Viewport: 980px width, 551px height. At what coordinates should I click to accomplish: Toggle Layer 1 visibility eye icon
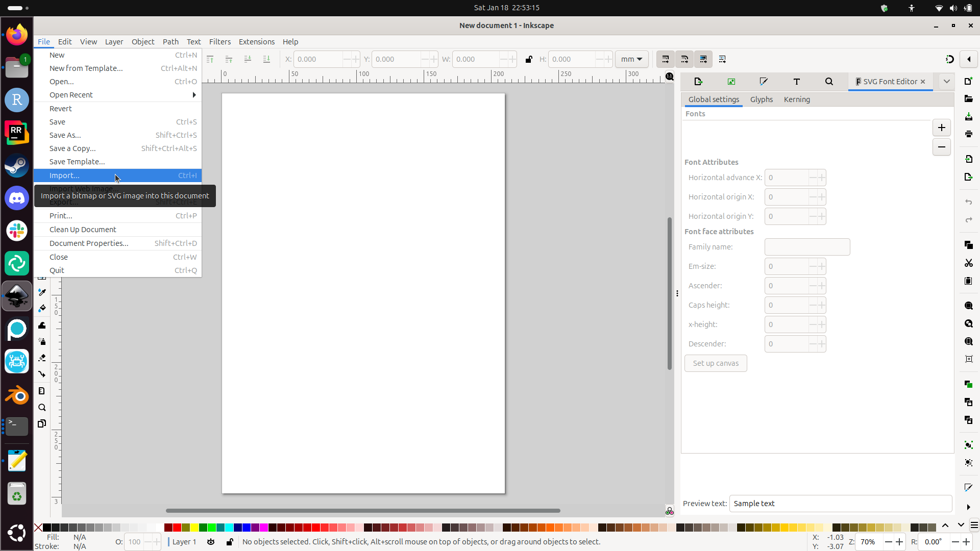click(x=211, y=542)
